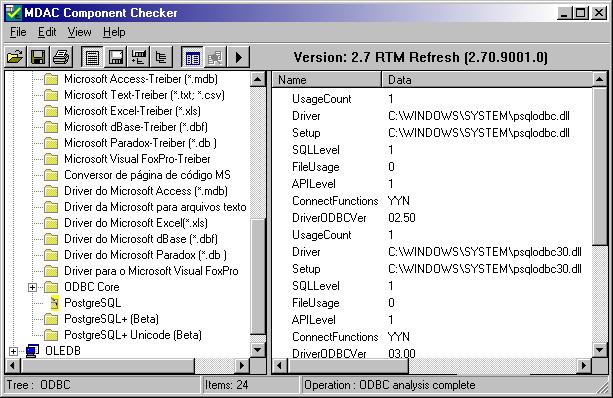
Task: Expand the OLEDB tree node
Action: 14,351
